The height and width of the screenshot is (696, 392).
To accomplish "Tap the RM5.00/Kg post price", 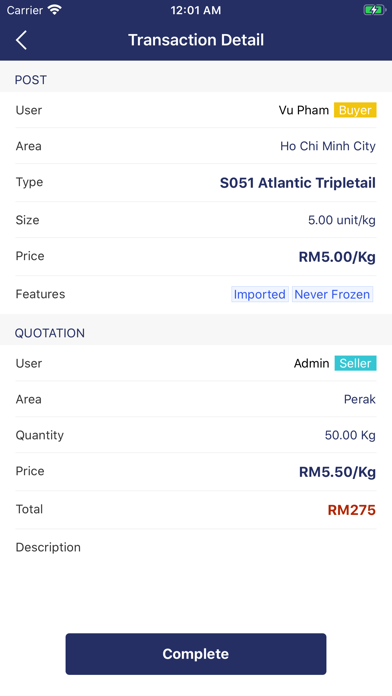I will click(x=337, y=257).
